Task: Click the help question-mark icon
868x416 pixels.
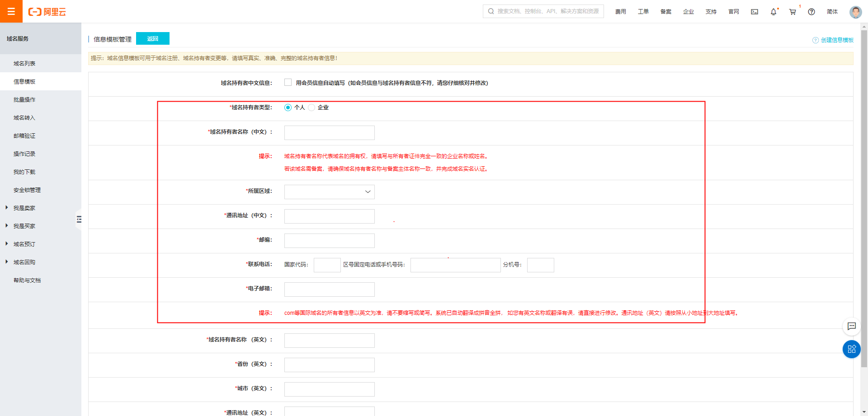Action: 811,12
